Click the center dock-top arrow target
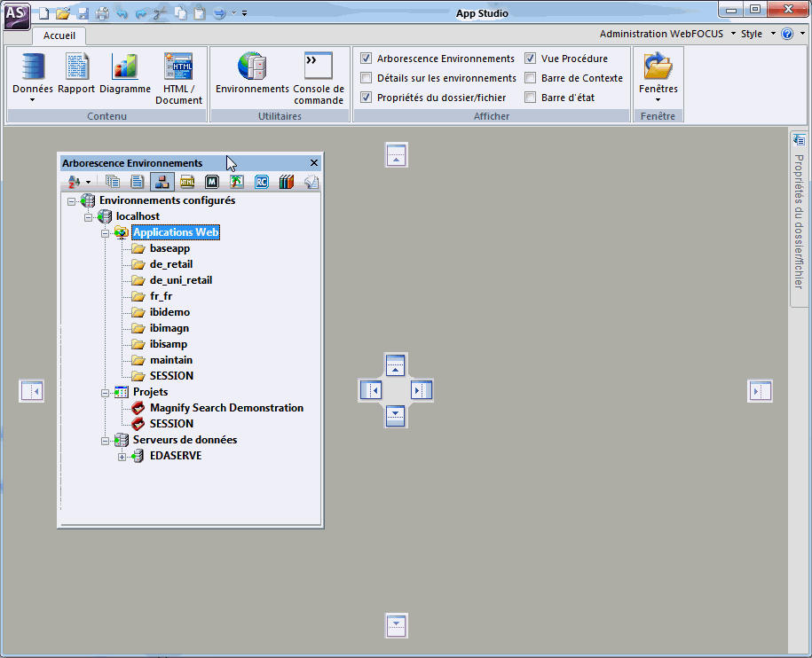Image resolution: width=812 pixels, height=658 pixels. point(396,364)
